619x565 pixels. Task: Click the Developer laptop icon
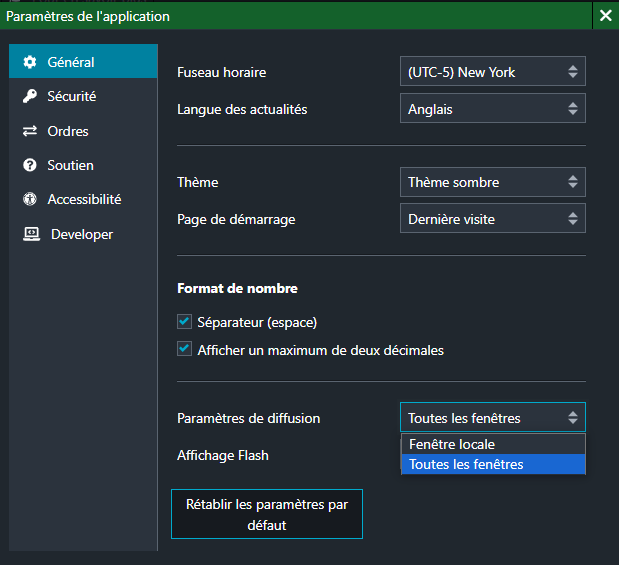click(30, 234)
